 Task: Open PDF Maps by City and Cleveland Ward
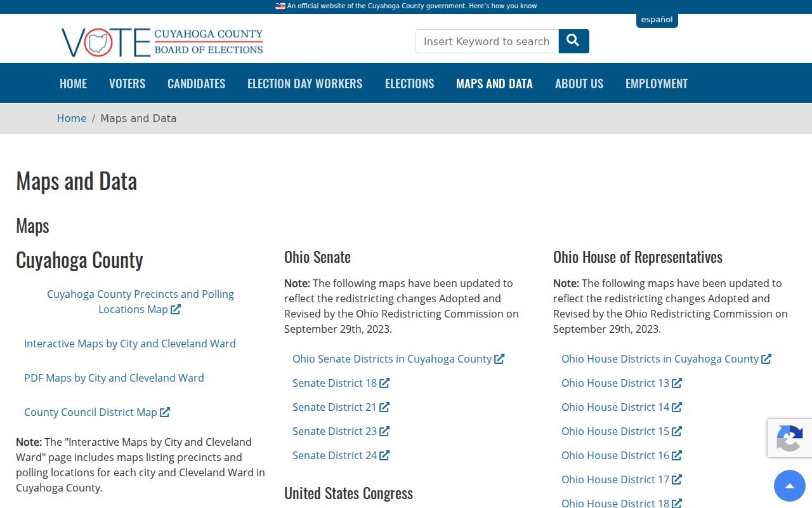[114, 378]
